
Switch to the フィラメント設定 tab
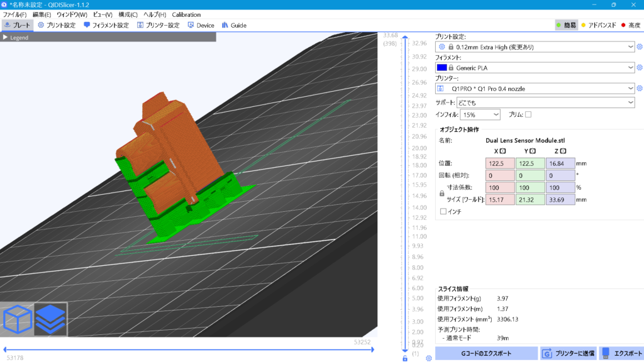[x=106, y=25]
